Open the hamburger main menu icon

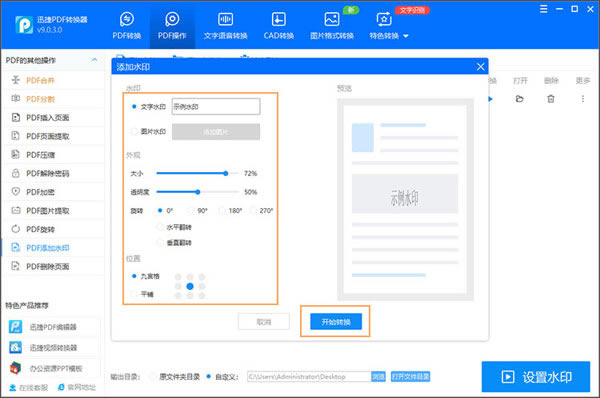click(x=543, y=9)
